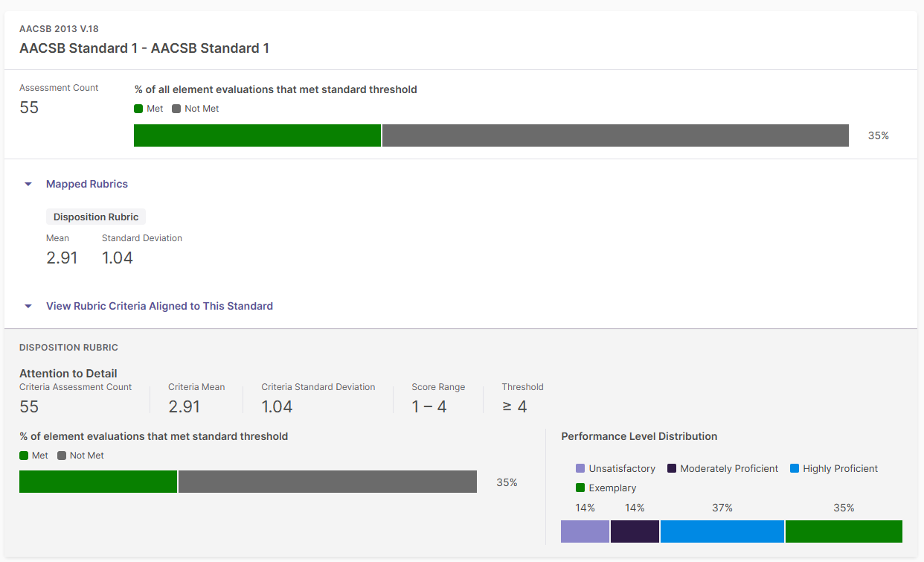
Task: Click the Criteria Standard Deviation value 1.04
Action: [x=277, y=407]
